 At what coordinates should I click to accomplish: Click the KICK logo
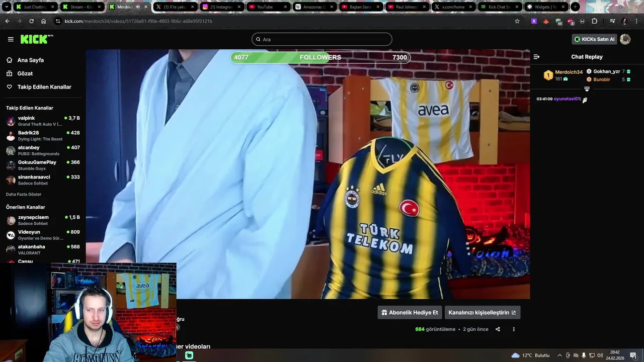pos(36,39)
